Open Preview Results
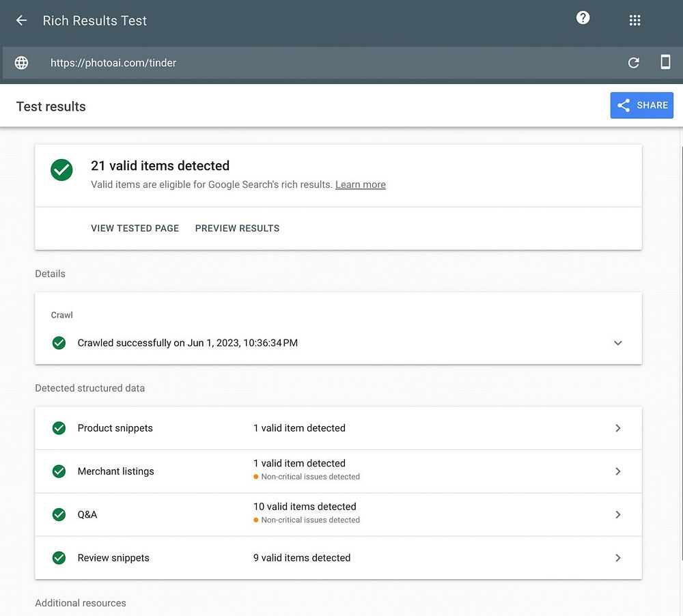The height and width of the screenshot is (616, 683). click(237, 228)
